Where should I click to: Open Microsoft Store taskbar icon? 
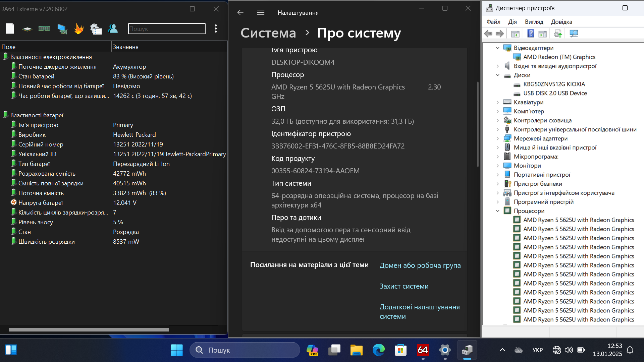[x=400, y=350]
